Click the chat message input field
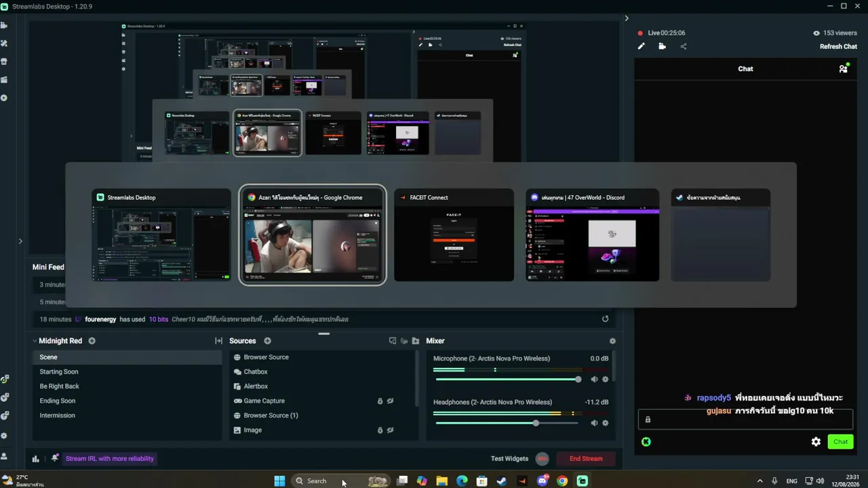This screenshot has width=868, height=488. click(745, 420)
